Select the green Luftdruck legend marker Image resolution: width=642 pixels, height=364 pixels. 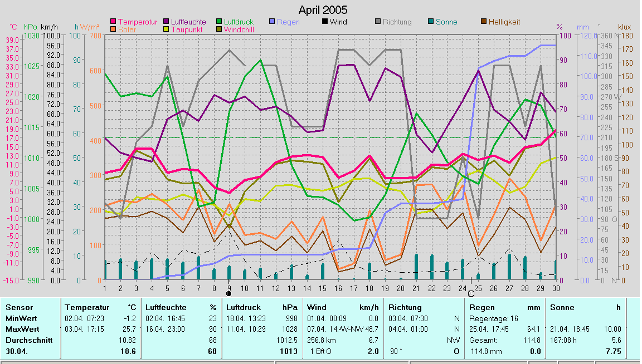point(219,22)
